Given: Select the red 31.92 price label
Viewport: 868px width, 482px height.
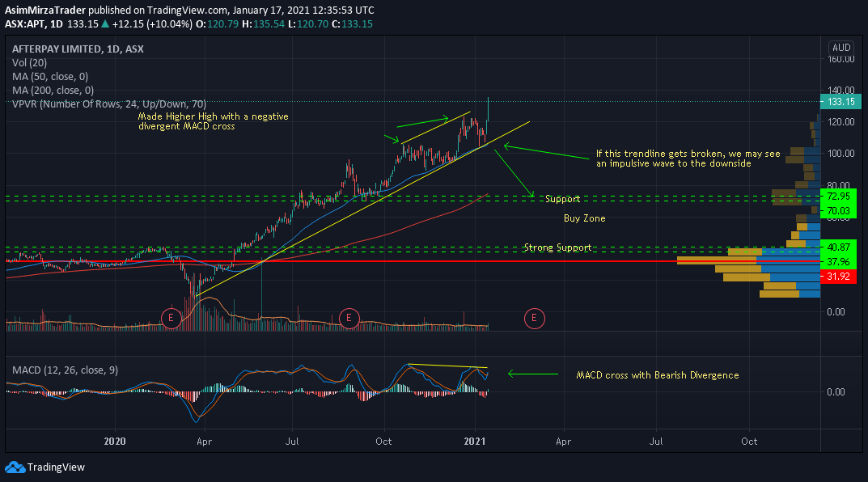Looking at the screenshot, I should [838, 276].
